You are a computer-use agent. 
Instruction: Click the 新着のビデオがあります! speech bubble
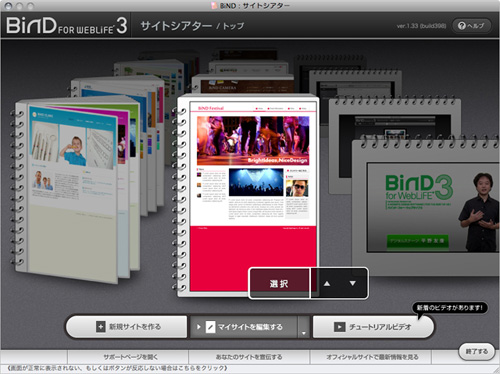(450, 307)
